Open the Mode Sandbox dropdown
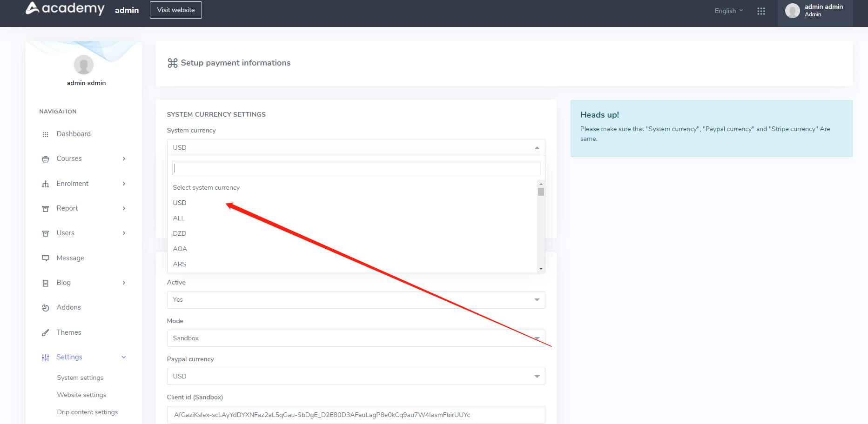Screen dimensions: 868x424 [x=356, y=338]
